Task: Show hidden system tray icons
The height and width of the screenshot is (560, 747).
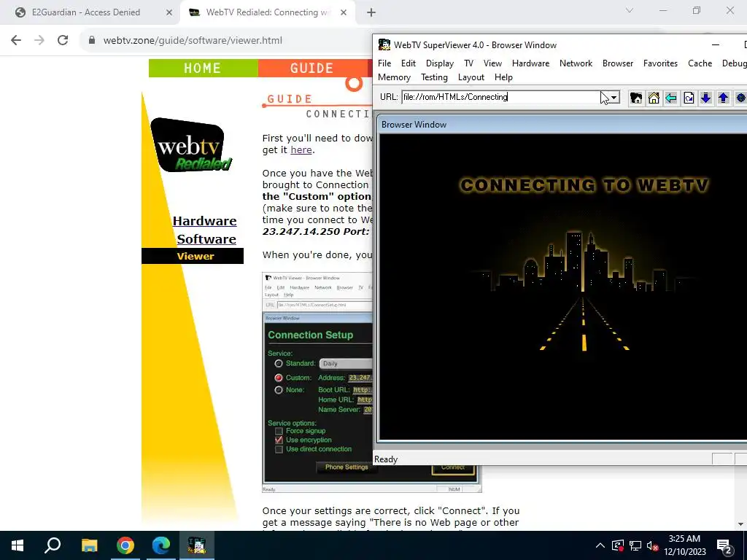Action: [x=600, y=545]
